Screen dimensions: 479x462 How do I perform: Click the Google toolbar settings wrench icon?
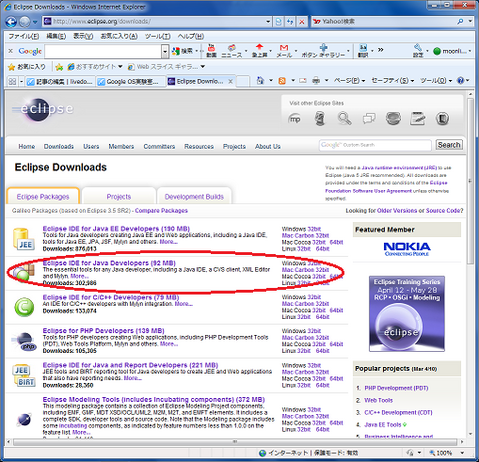point(418,51)
